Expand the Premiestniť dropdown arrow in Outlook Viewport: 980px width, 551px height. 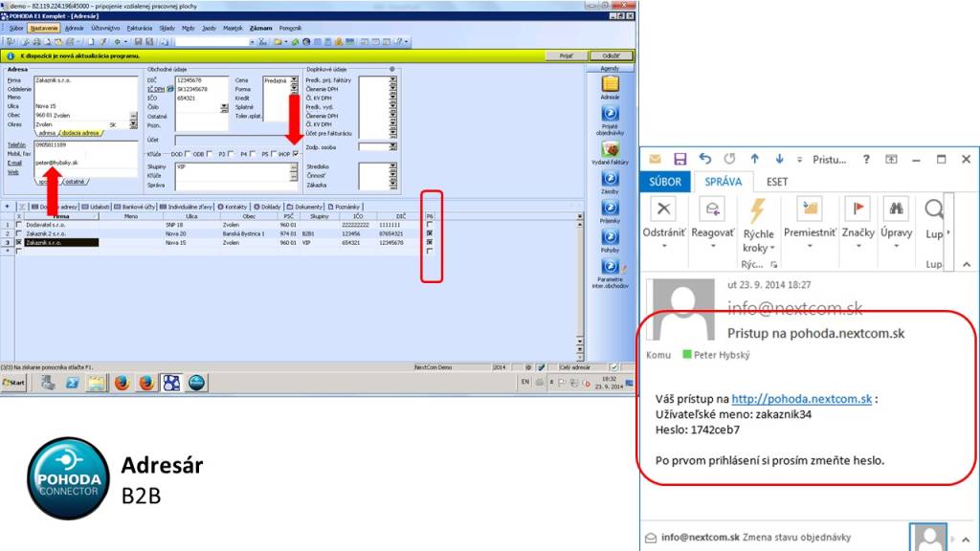click(x=810, y=246)
